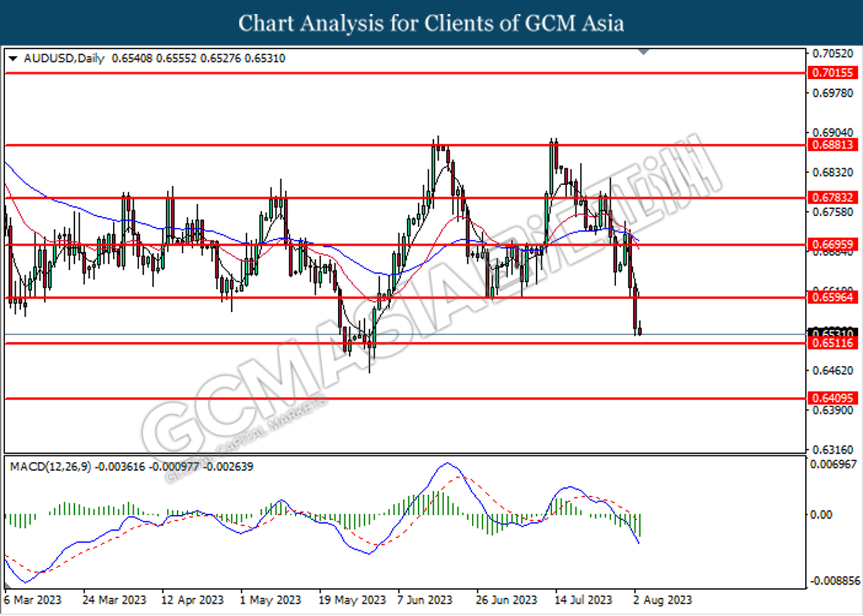Click the 19 May 2023 date label
Screen dimensions: 863x616
[x=352, y=600]
